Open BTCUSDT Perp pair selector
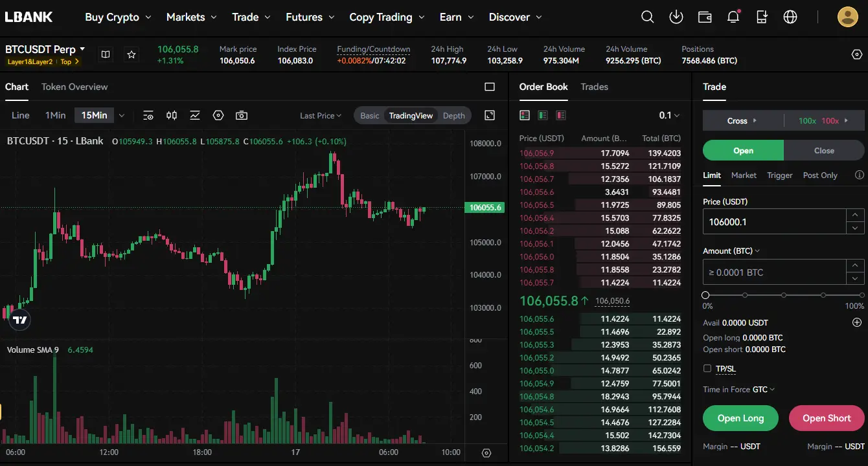Screen dimensions: 868x466 pos(45,49)
